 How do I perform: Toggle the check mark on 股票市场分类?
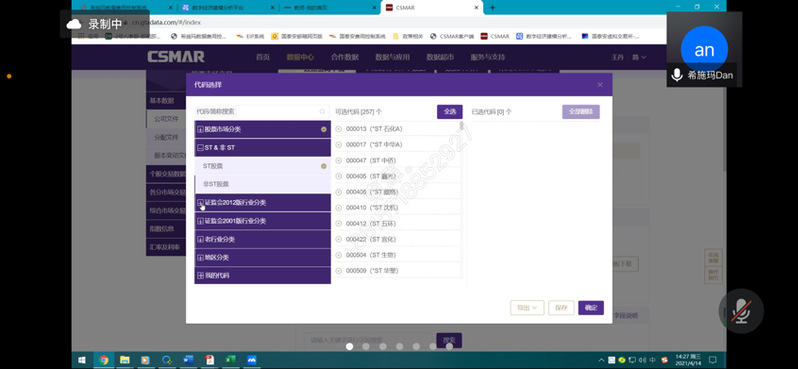(x=324, y=129)
